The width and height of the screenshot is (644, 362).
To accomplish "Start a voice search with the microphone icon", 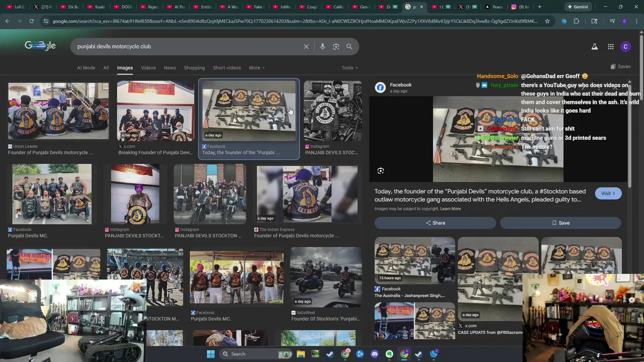I will tap(323, 46).
